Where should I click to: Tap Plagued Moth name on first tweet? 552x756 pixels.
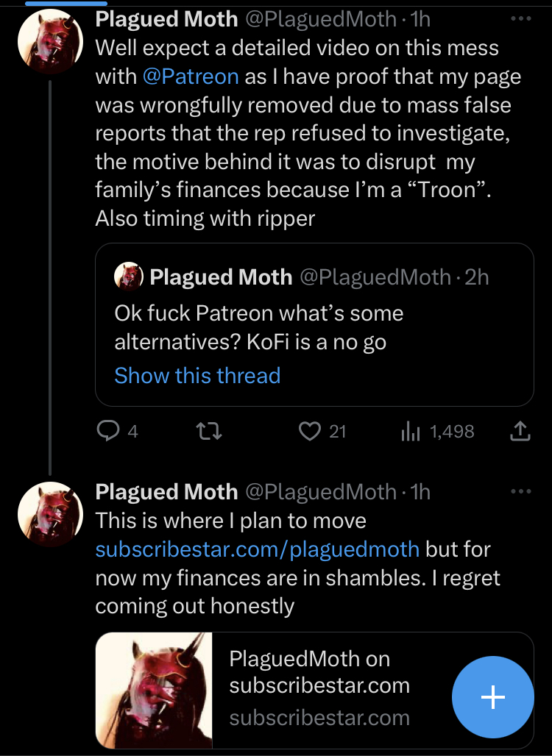coord(166,19)
